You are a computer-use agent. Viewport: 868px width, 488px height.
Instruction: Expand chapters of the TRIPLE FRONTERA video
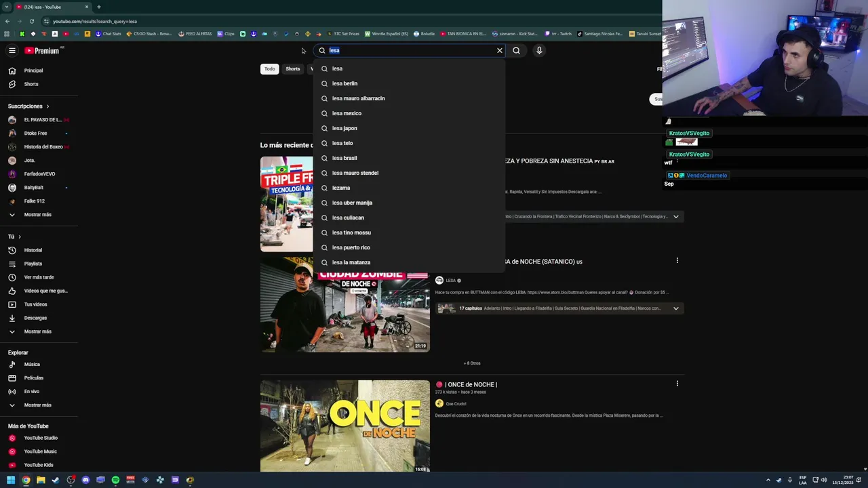point(676,217)
